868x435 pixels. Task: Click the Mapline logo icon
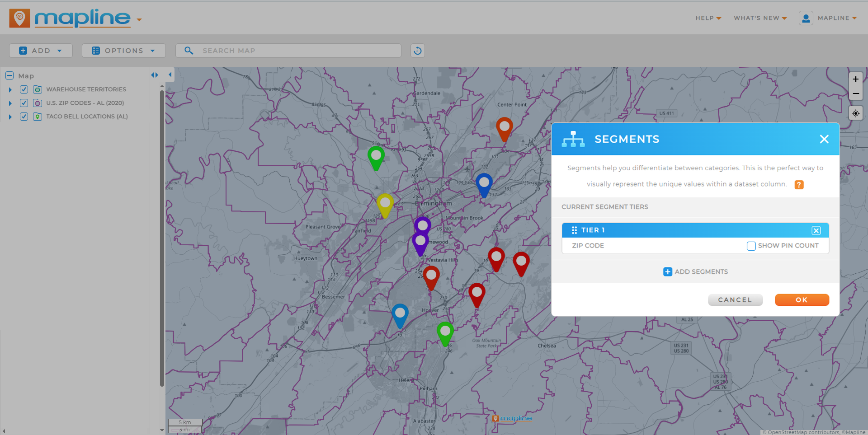pos(19,18)
